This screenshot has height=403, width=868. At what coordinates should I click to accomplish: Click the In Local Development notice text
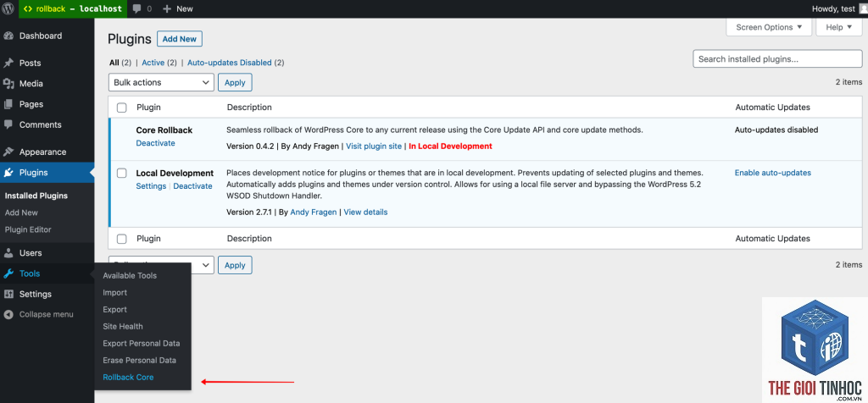click(450, 146)
